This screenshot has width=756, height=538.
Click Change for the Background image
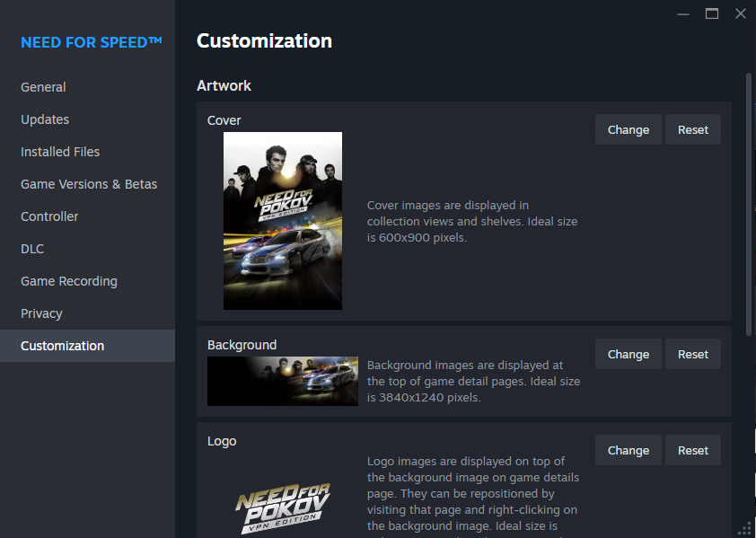629,354
